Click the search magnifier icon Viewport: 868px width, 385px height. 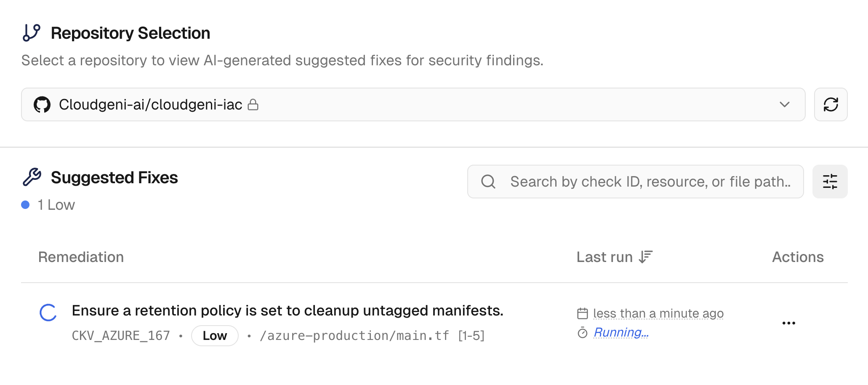pyautogui.click(x=488, y=182)
